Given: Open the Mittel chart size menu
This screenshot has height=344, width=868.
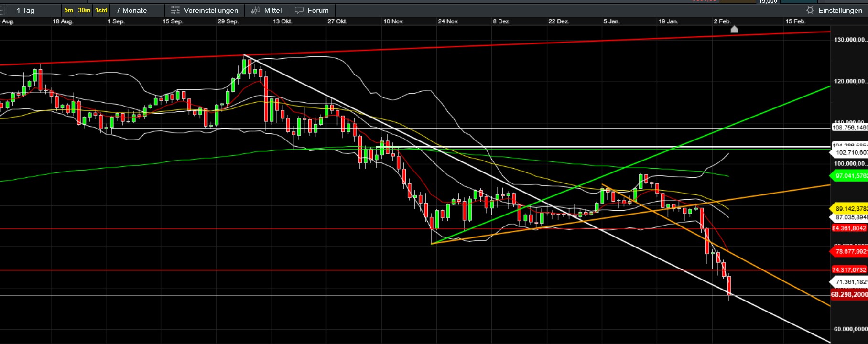Looking at the screenshot, I should (273, 10).
